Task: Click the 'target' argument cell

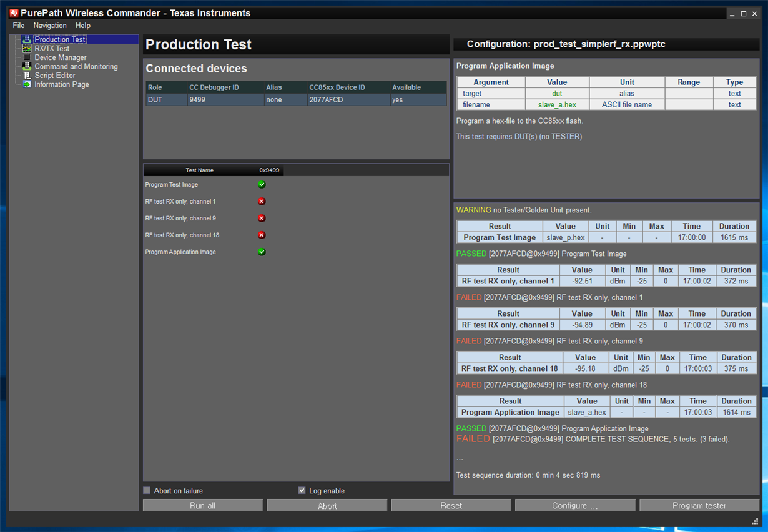Action: tap(491, 93)
